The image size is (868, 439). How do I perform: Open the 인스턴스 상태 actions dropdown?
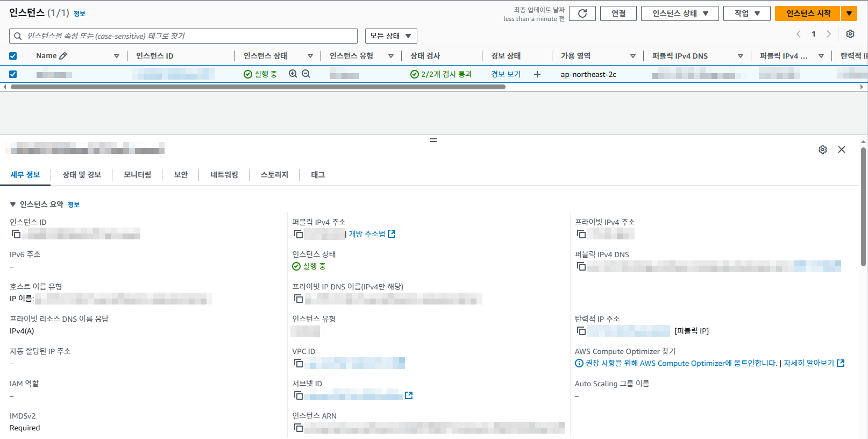(679, 13)
